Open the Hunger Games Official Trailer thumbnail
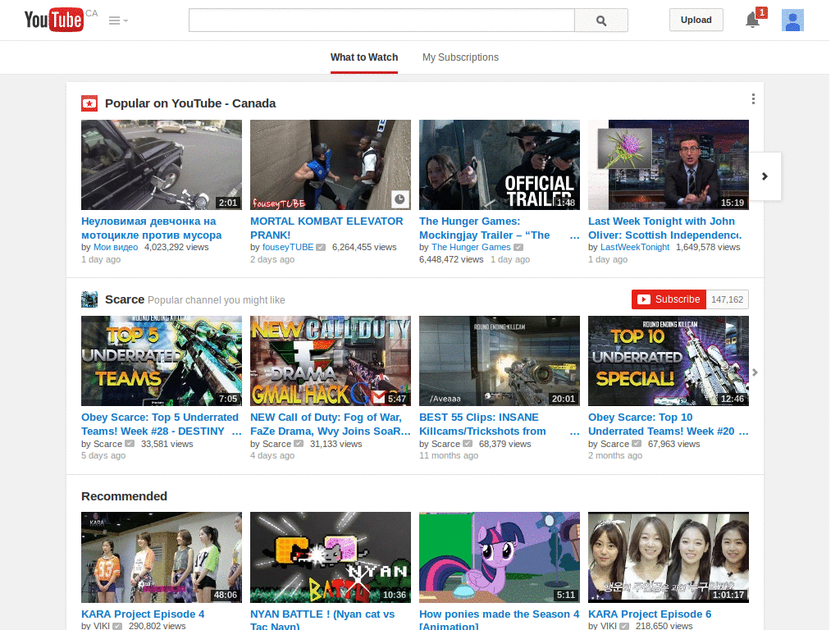This screenshot has width=840, height=630. pos(500,165)
